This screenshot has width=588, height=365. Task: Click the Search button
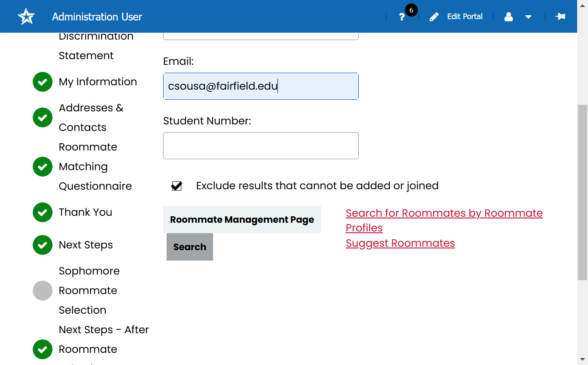(x=190, y=247)
